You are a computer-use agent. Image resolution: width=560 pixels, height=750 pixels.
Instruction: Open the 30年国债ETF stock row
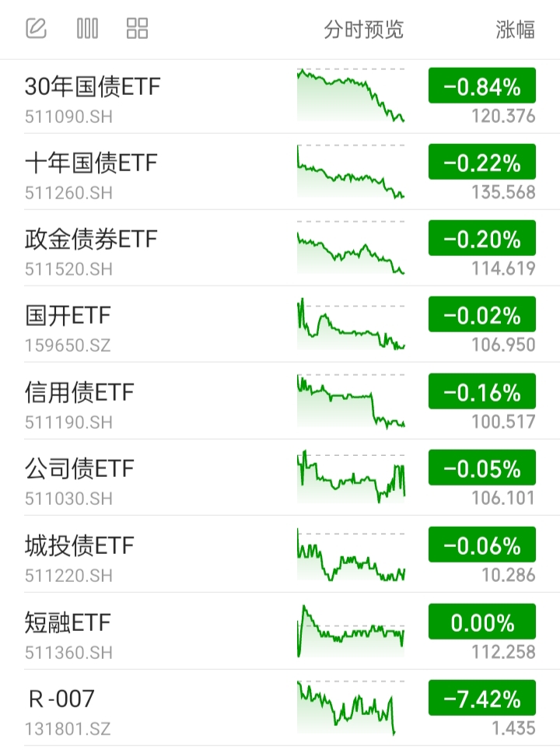[280, 96]
